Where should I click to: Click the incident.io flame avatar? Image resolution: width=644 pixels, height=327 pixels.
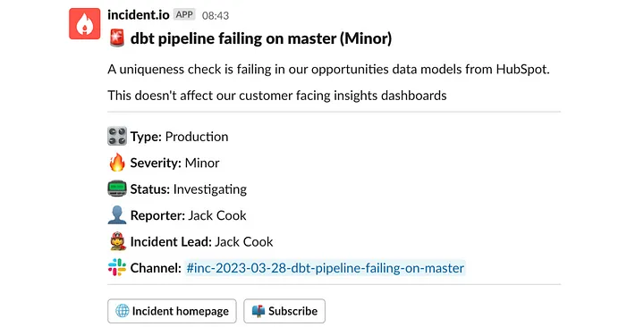click(x=85, y=24)
